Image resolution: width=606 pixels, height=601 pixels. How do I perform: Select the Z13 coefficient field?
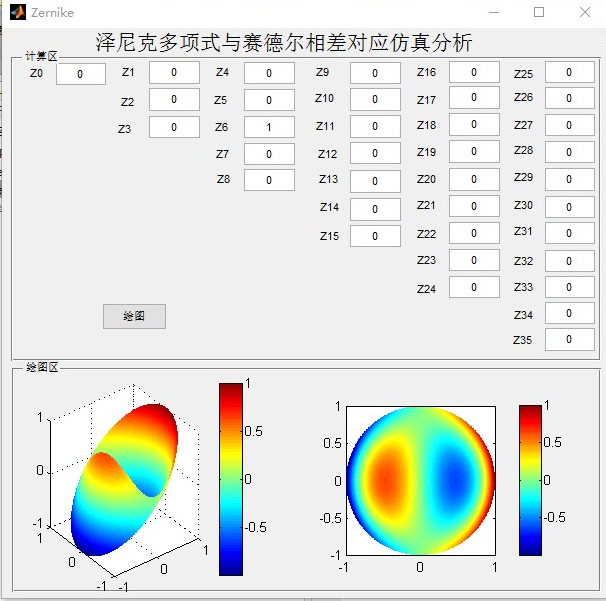pos(375,181)
